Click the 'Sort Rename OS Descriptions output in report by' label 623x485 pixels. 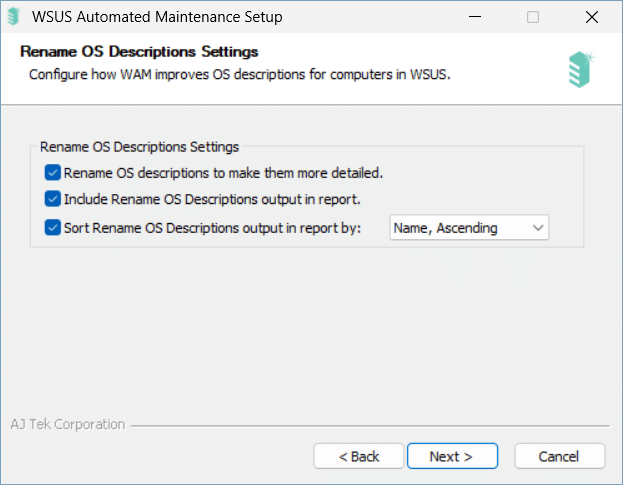pyautogui.click(x=212, y=228)
